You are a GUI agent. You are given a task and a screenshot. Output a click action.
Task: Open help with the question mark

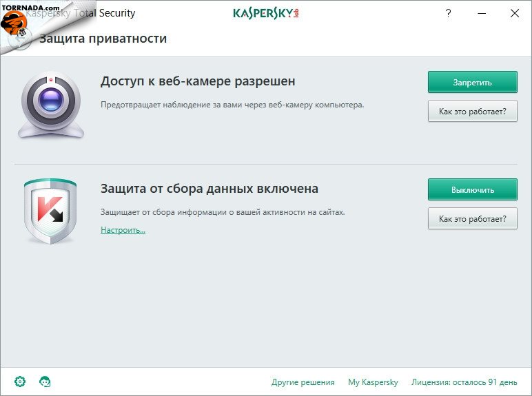(x=448, y=14)
